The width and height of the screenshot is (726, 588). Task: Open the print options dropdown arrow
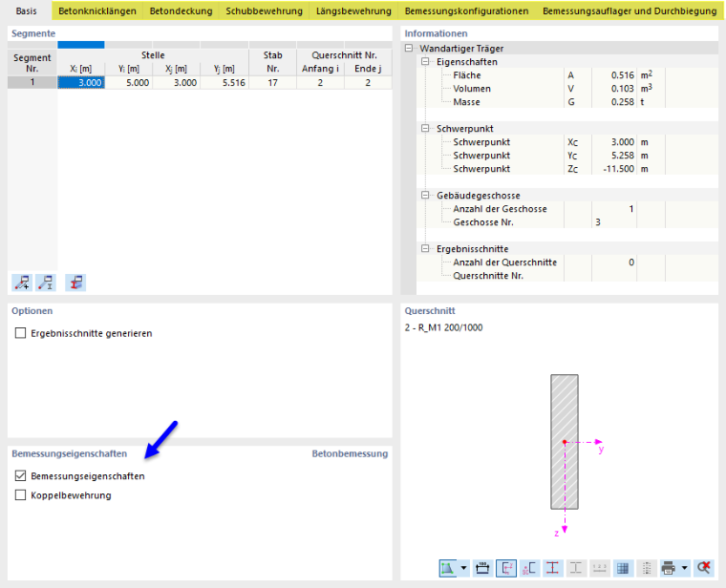pos(684,568)
